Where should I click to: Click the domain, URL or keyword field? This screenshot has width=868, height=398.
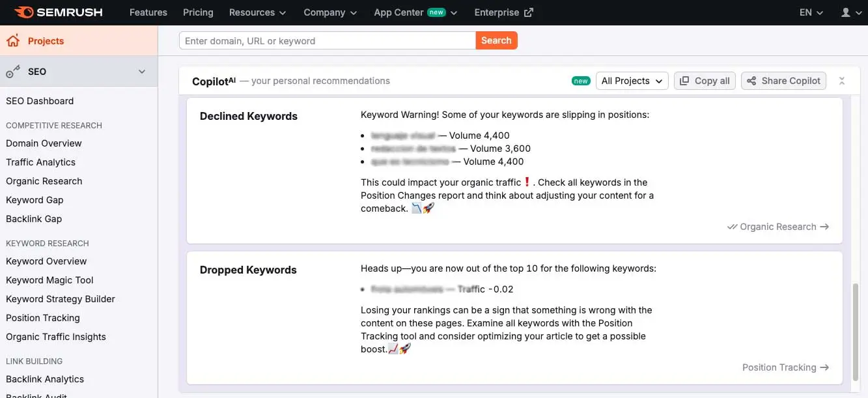pos(327,40)
